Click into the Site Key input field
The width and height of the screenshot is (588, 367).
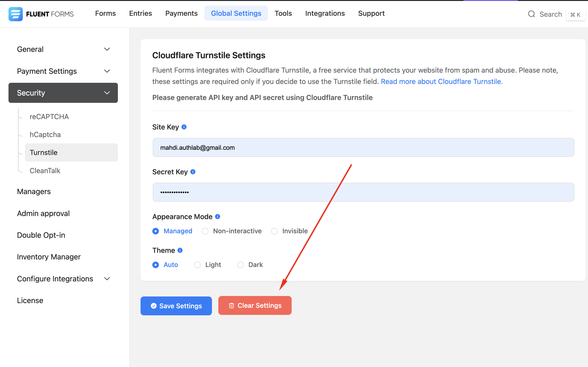click(363, 148)
